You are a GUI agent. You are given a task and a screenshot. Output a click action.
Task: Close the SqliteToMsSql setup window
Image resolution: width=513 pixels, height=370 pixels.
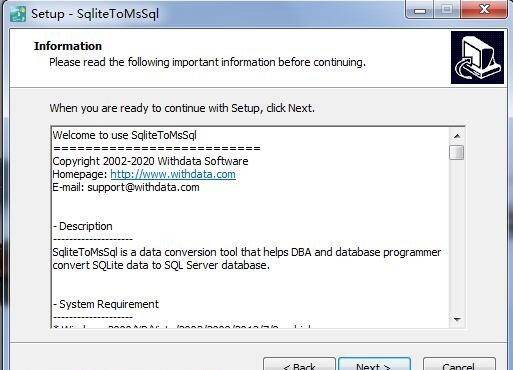coord(484,10)
